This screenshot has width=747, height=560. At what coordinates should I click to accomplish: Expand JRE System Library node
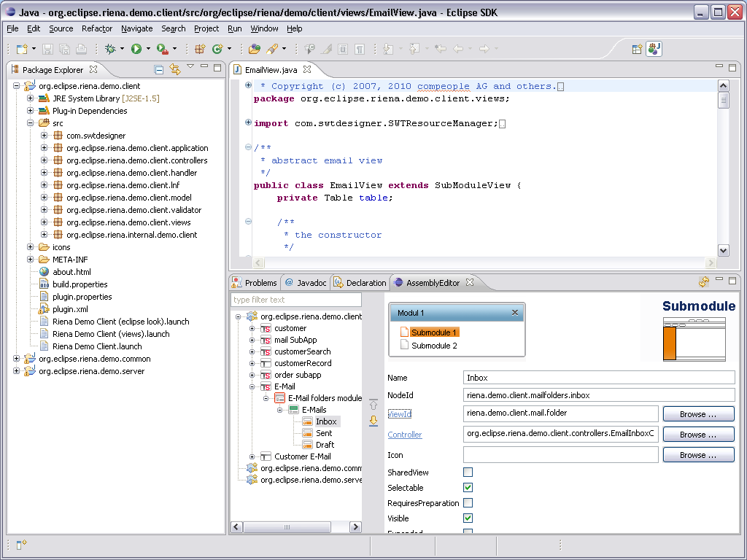pos(30,98)
